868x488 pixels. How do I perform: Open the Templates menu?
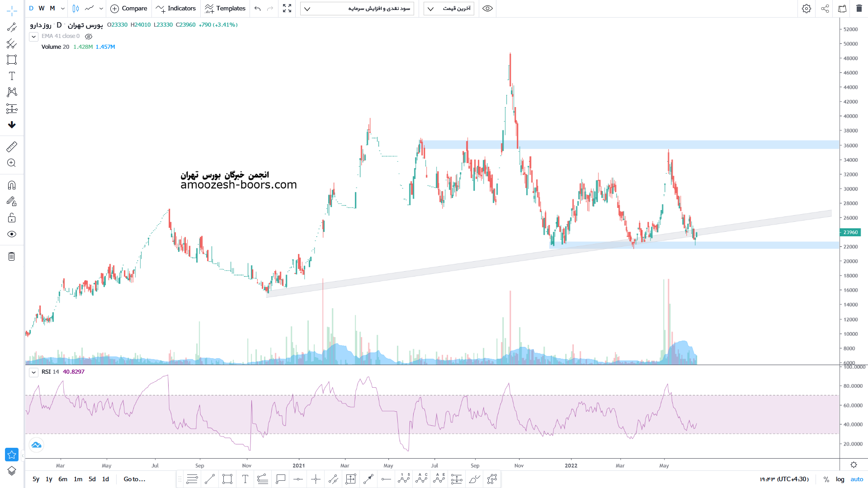pyautogui.click(x=225, y=9)
